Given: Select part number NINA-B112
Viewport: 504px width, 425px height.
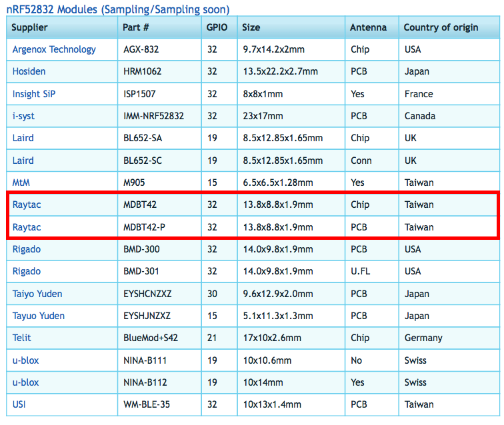Looking at the screenshot, I should pos(145,382).
